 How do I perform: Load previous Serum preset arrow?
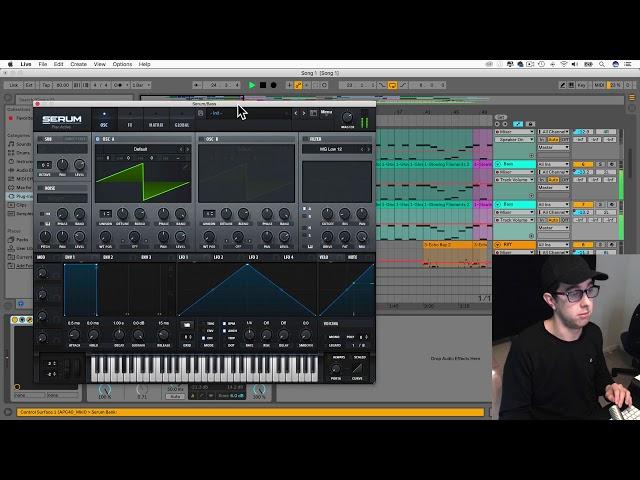(x=296, y=113)
